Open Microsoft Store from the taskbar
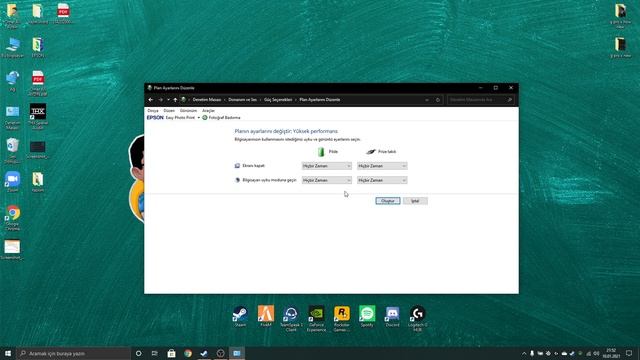 tap(171, 353)
